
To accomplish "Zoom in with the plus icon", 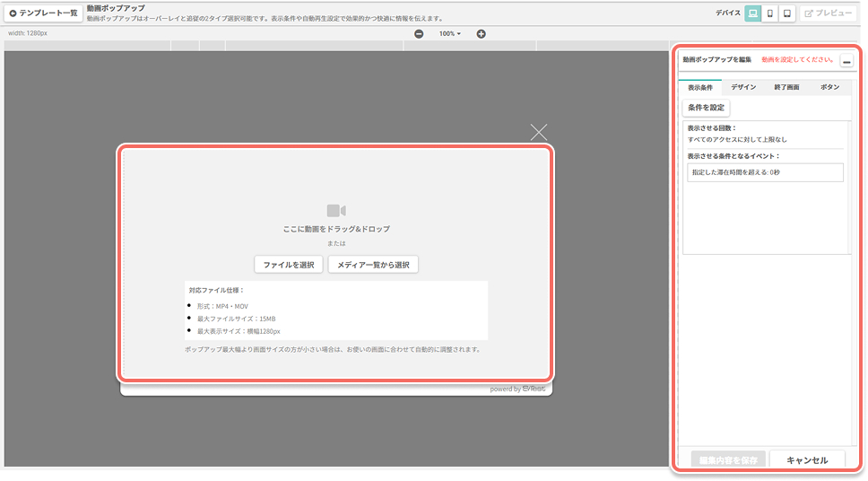I will [x=481, y=34].
